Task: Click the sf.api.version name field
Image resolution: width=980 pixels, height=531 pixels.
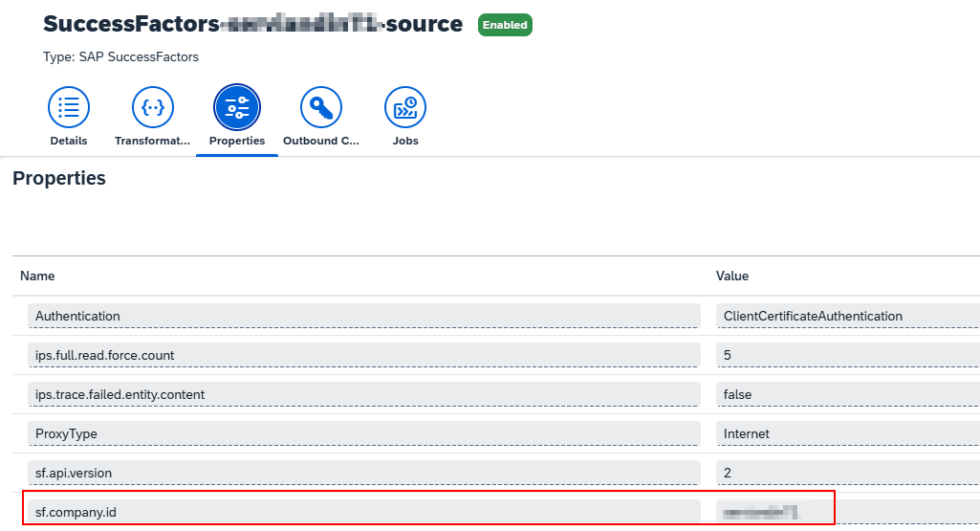Action: coord(363,473)
